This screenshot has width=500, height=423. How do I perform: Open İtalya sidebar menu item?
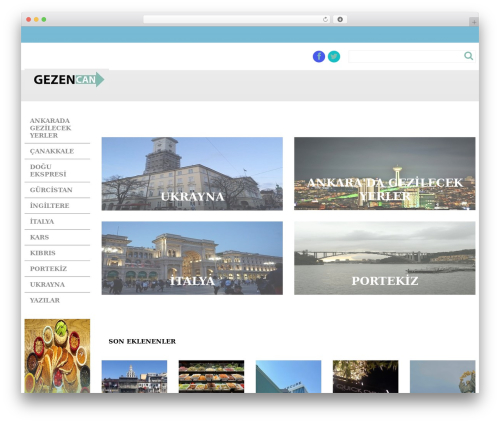point(42,221)
